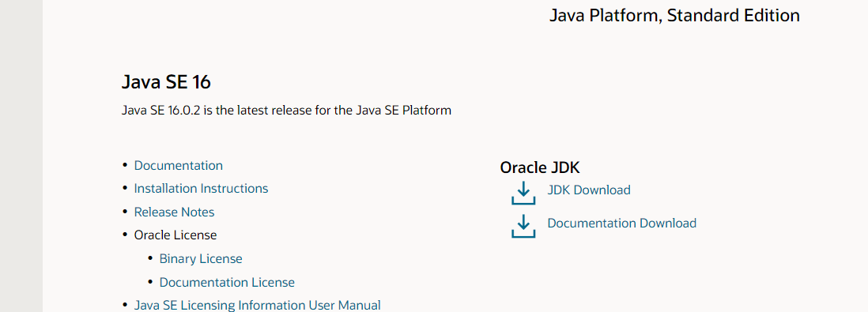868x312 pixels.
Task: Open the Documentation License link
Action: tap(227, 282)
